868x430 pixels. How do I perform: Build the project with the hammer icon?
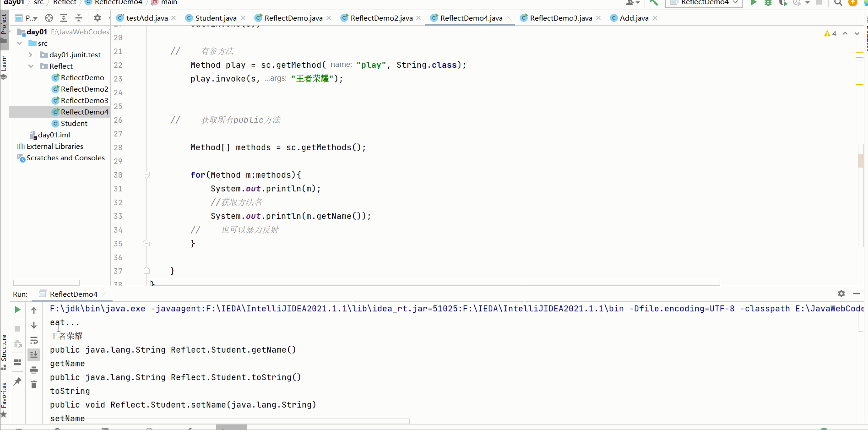(654, 2)
